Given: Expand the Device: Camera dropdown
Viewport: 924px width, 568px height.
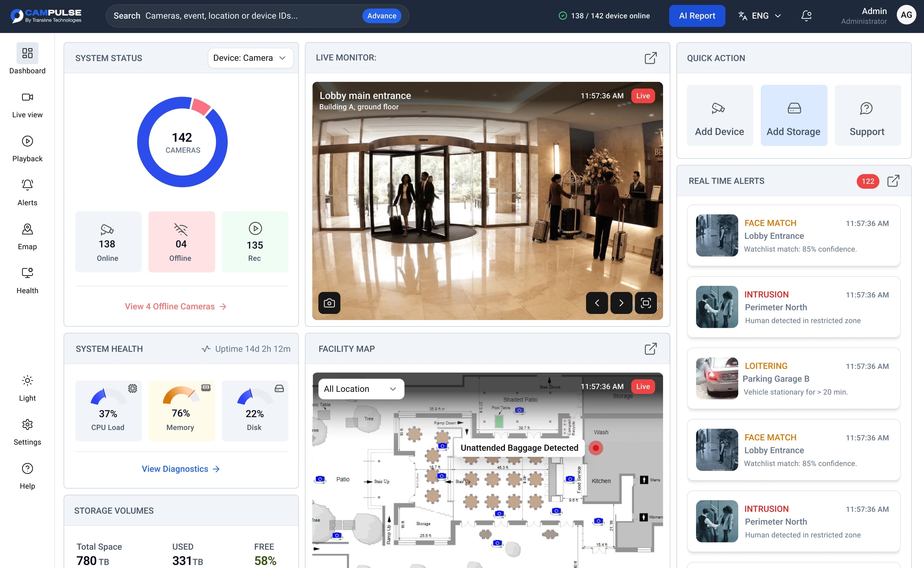Looking at the screenshot, I should [x=250, y=58].
